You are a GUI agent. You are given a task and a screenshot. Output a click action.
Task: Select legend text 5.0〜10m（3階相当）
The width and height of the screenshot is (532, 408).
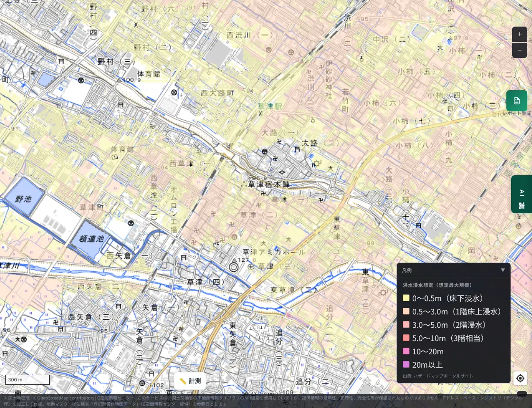(448, 338)
